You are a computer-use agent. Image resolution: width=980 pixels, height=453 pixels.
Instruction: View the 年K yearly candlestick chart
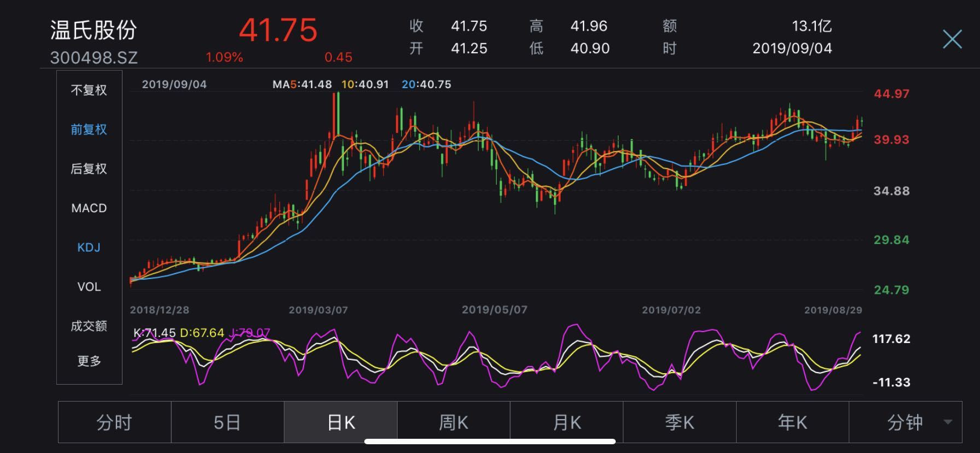792,422
